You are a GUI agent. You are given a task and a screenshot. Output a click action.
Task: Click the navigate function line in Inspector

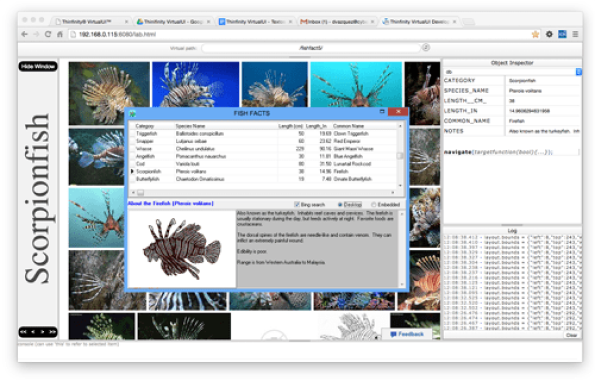click(512, 152)
